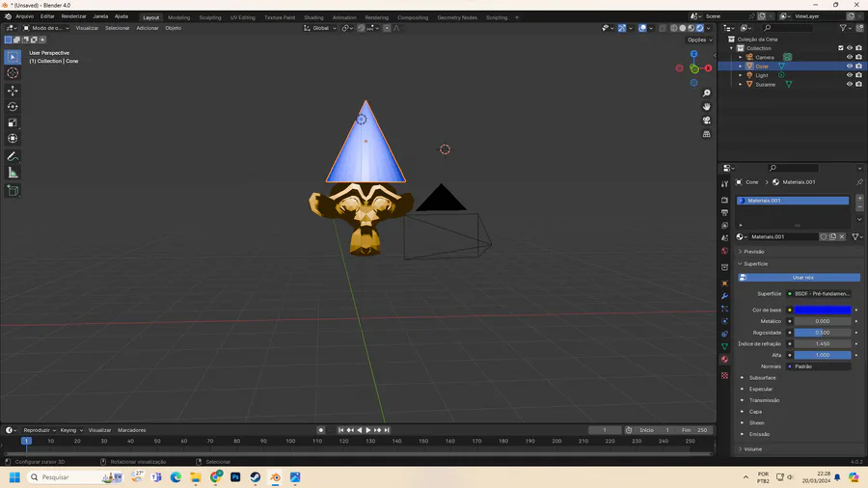Open the Global orientation dropdown

(320, 28)
